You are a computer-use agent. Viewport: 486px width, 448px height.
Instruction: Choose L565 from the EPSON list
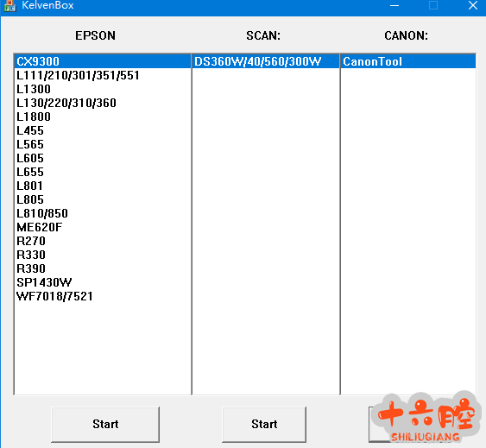pyautogui.click(x=103, y=144)
